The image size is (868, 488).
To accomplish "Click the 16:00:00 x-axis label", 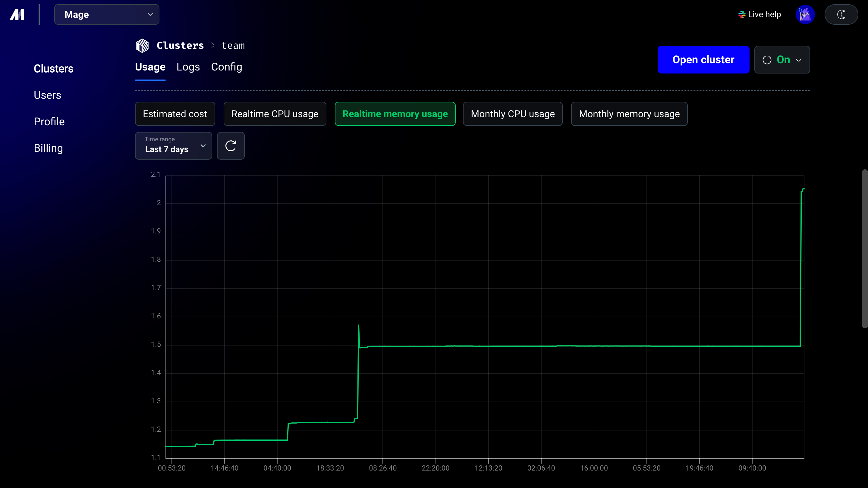I will [594, 468].
